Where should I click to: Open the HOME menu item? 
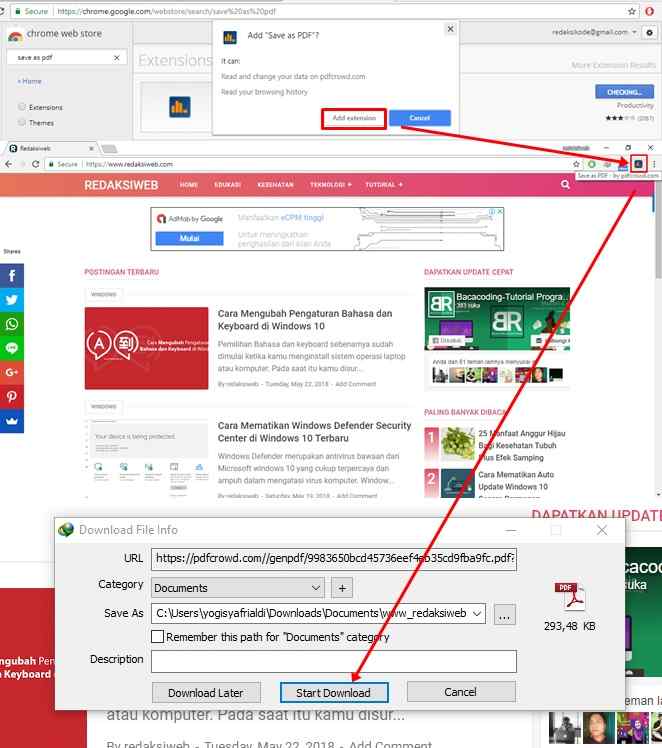(x=189, y=185)
